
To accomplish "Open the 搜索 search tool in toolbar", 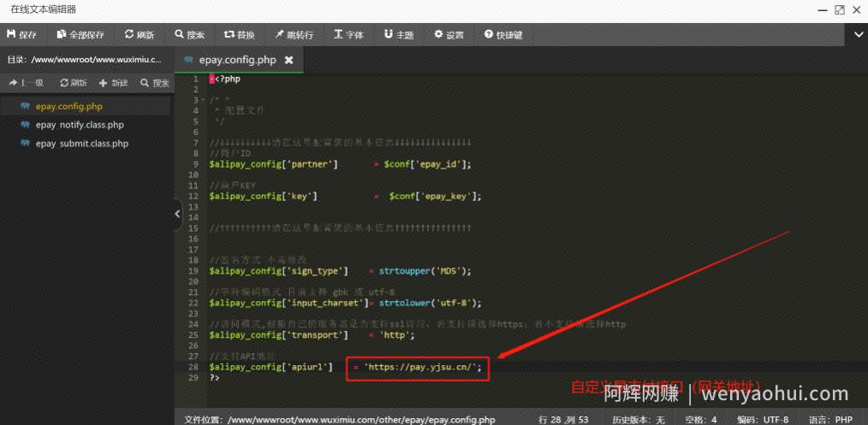I will [190, 35].
